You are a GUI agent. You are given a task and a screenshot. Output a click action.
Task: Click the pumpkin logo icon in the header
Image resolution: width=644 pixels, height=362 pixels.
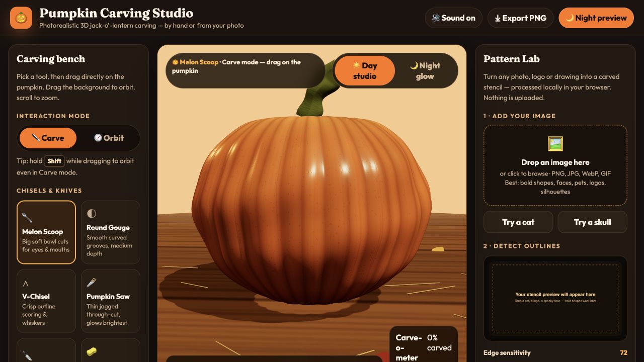pyautogui.click(x=21, y=18)
